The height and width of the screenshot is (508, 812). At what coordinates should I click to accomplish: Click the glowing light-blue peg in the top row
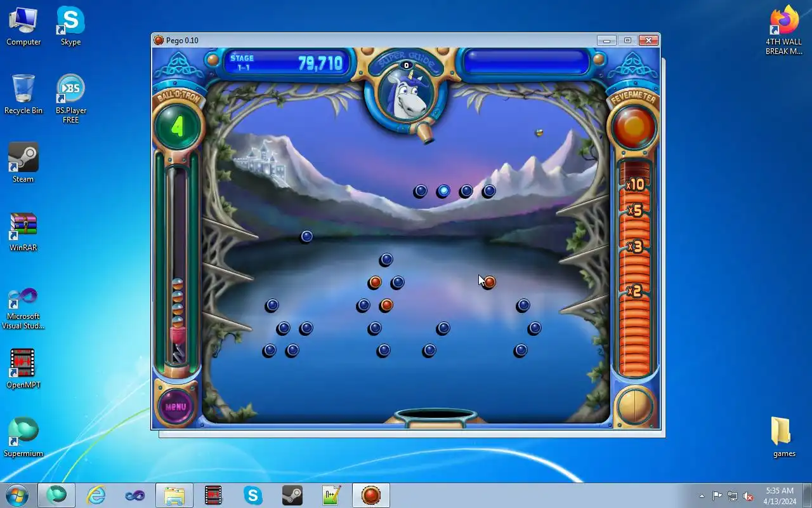[443, 190]
